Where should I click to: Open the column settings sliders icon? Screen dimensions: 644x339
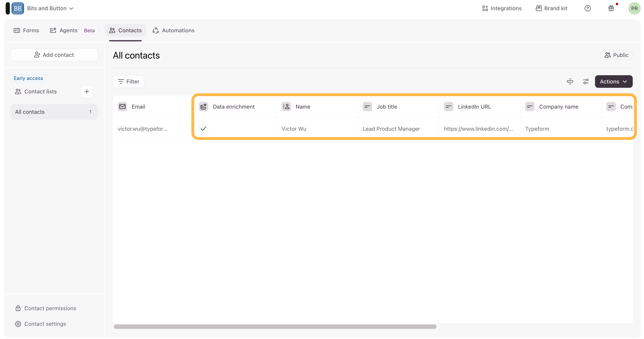586,81
